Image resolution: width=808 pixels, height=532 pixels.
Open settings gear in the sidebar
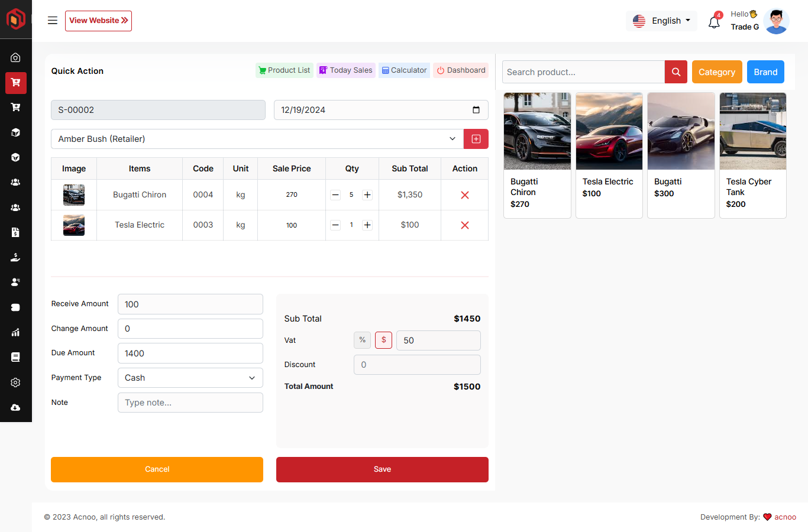pos(15,382)
